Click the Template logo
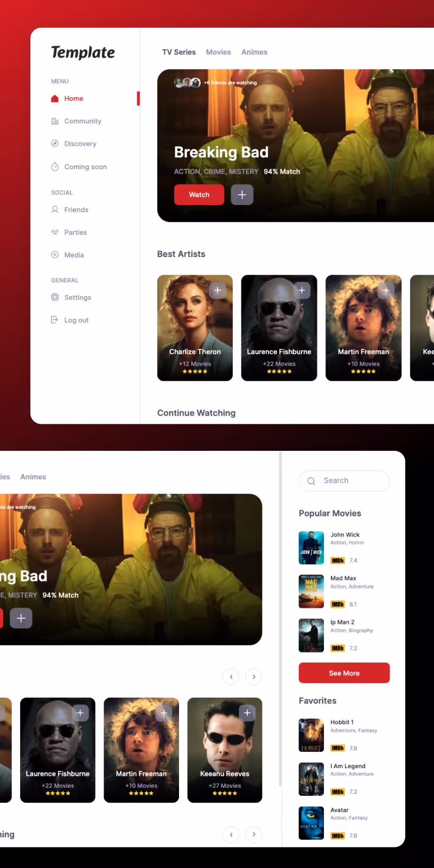Screen dimensions: 434x868 (x=83, y=53)
